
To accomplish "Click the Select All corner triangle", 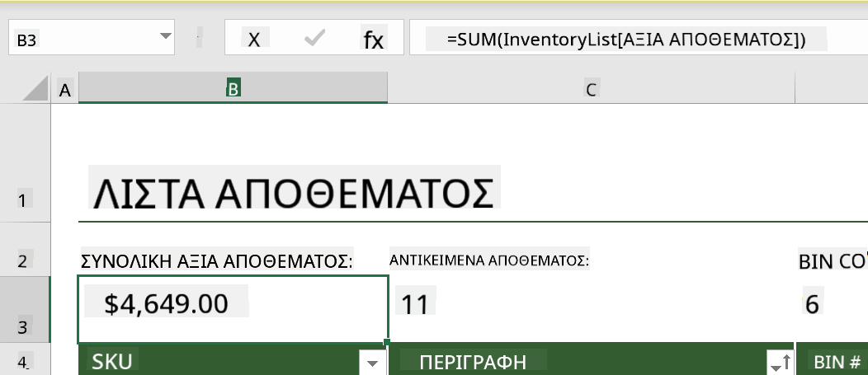I will coord(35,88).
